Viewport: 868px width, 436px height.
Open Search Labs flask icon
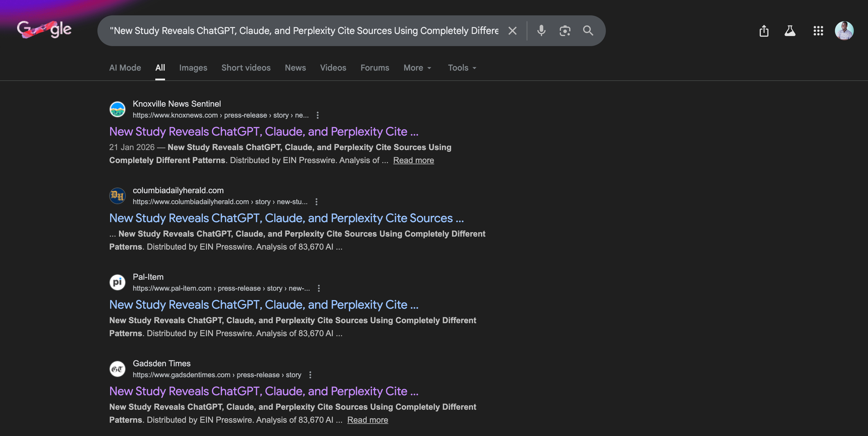tap(789, 31)
